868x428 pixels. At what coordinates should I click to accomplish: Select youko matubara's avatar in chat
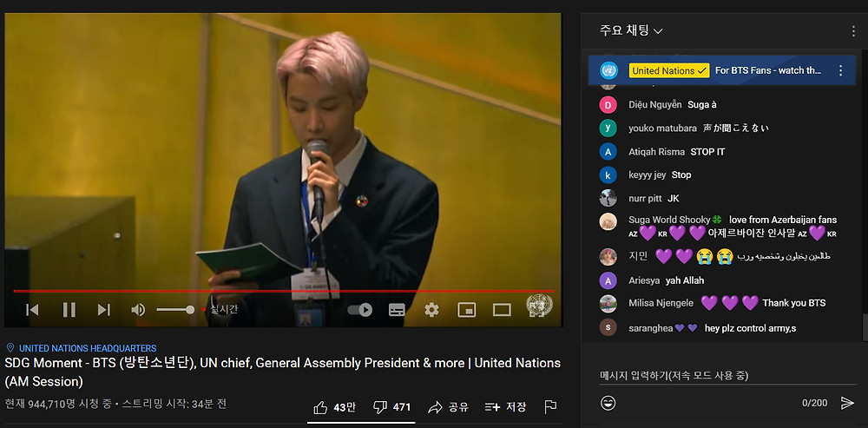pos(608,128)
